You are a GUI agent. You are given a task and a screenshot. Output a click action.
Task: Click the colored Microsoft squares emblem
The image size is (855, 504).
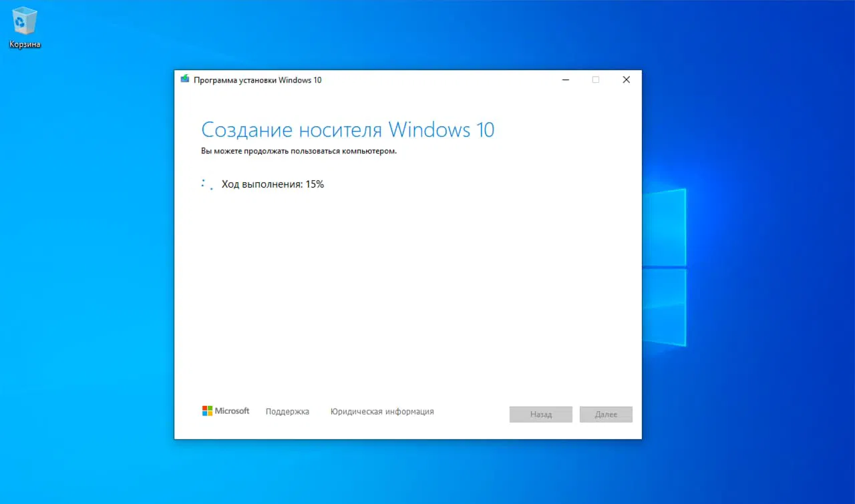point(206,411)
